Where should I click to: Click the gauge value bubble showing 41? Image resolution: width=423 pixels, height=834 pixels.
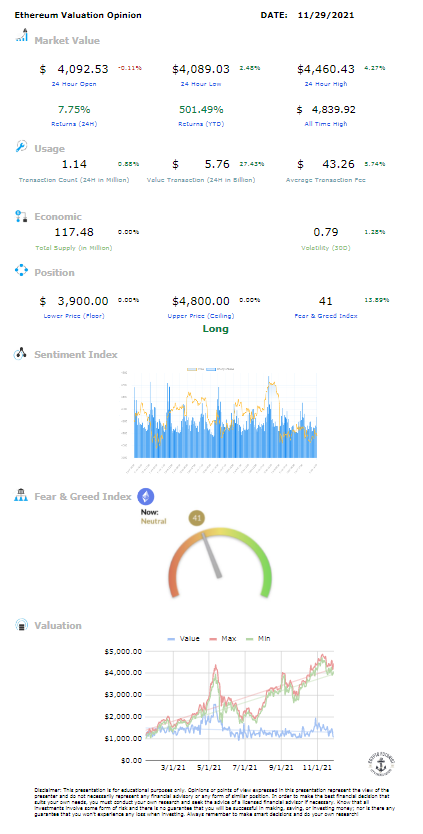click(196, 518)
